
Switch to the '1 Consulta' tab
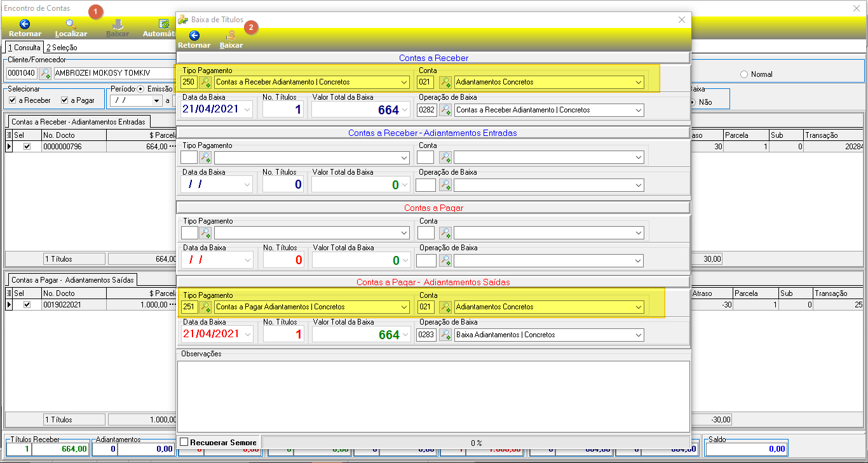24,48
